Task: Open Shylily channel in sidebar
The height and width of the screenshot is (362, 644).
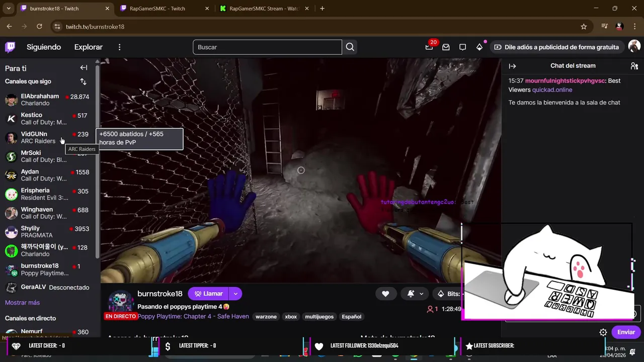Action: pyautogui.click(x=47, y=232)
